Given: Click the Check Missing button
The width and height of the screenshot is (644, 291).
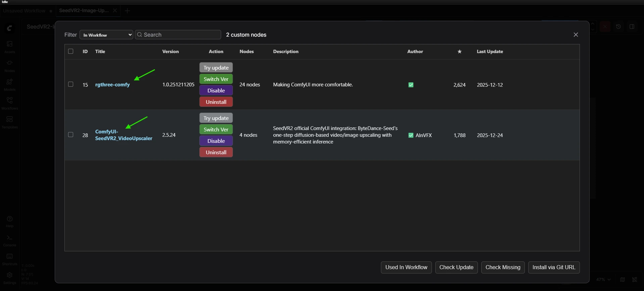Looking at the screenshot, I should coord(503,267).
